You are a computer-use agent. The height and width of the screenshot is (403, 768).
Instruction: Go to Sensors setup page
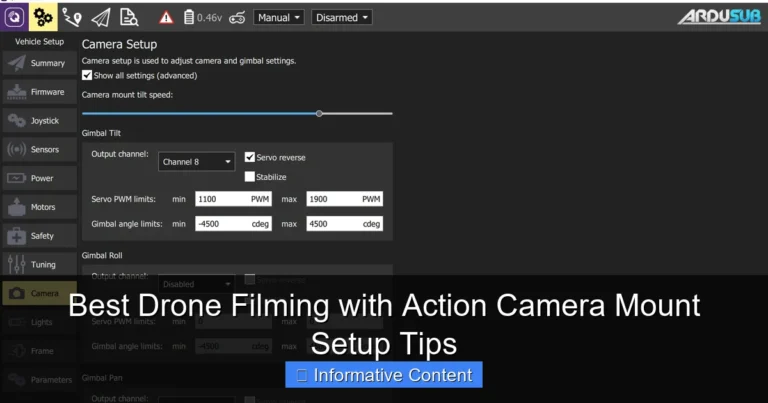[40, 149]
